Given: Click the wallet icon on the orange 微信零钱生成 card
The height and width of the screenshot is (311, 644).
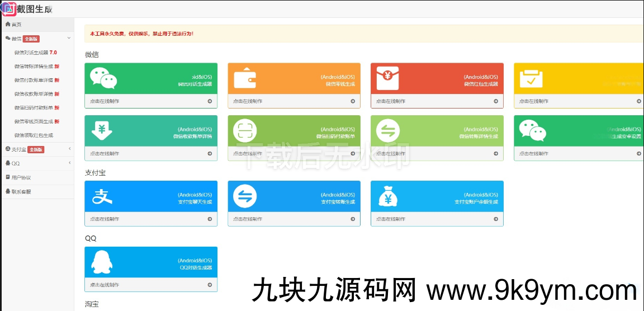Looking at the screenshot, I should point(245,79).
